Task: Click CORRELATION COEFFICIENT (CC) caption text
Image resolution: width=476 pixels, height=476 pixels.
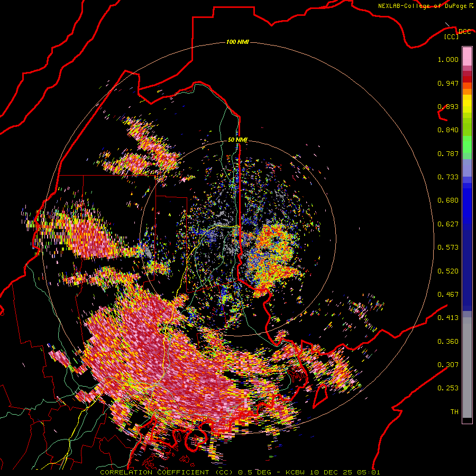Action: 167,472
